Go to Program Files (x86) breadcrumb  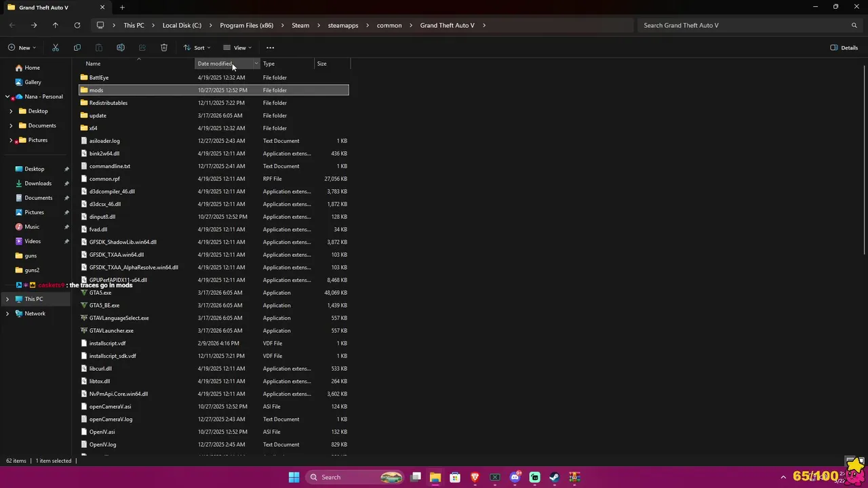pos(247,25)
